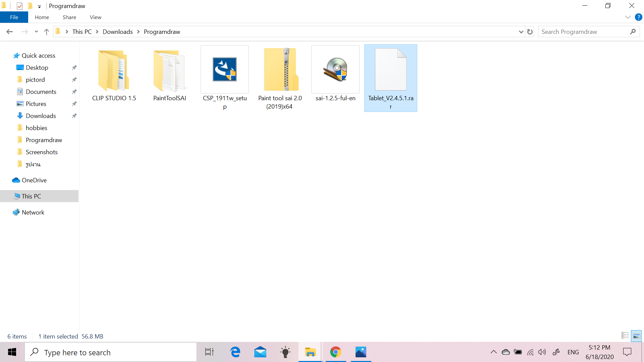Open hobbies folder in sidebar
The height and width of the screenshot is (362, 644).
[x=36, y=128]
